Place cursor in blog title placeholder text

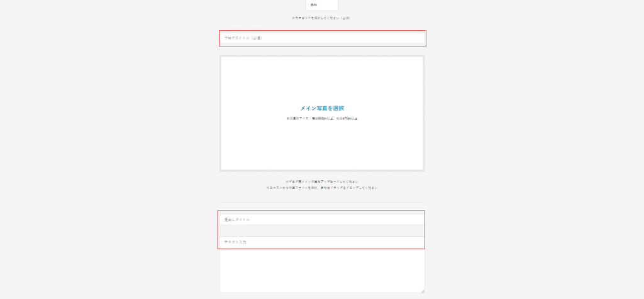pos(243,38)
